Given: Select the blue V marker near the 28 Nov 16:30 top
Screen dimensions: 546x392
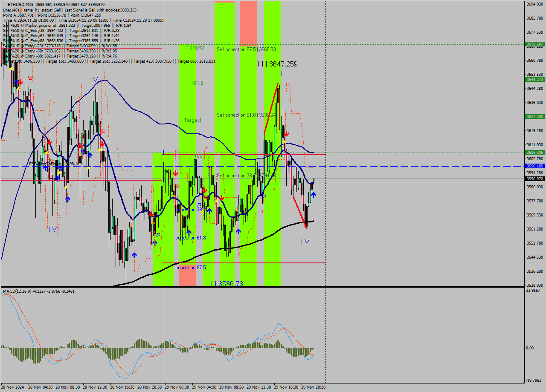Looking at the screenshot, I should [95, 79].
